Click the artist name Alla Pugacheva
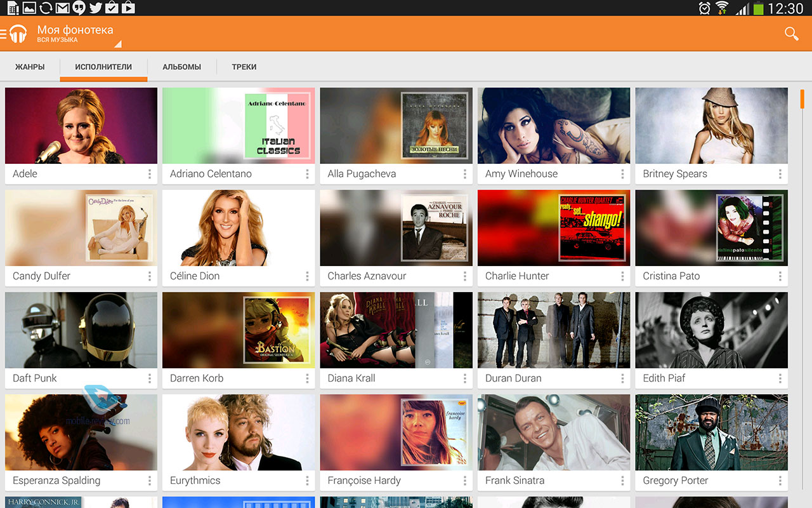This screenshot has width=812, height=508. point(362,174)
